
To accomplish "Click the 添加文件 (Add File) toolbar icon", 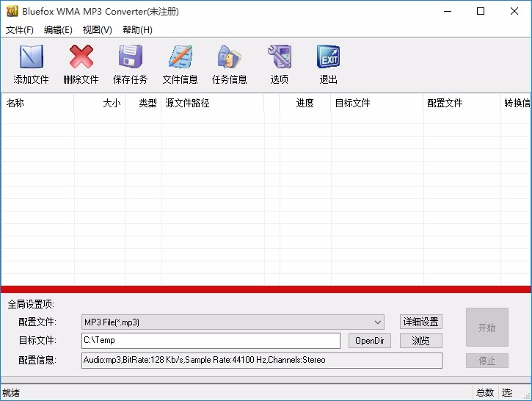I will [x=32, y=57].
